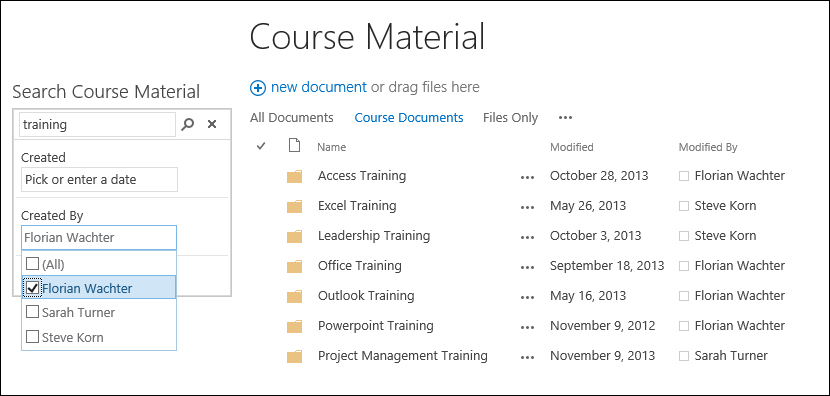This screenshot has width=830, height=396.
Task: Open the Created date picker field
Action: [x=100, y=179]
